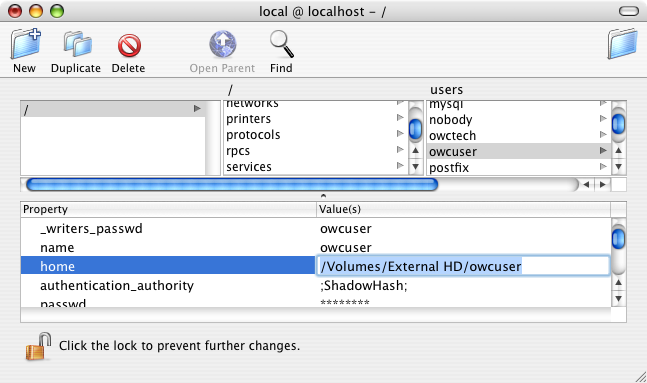Click the yellow minimize window button

tap(36, 11)
